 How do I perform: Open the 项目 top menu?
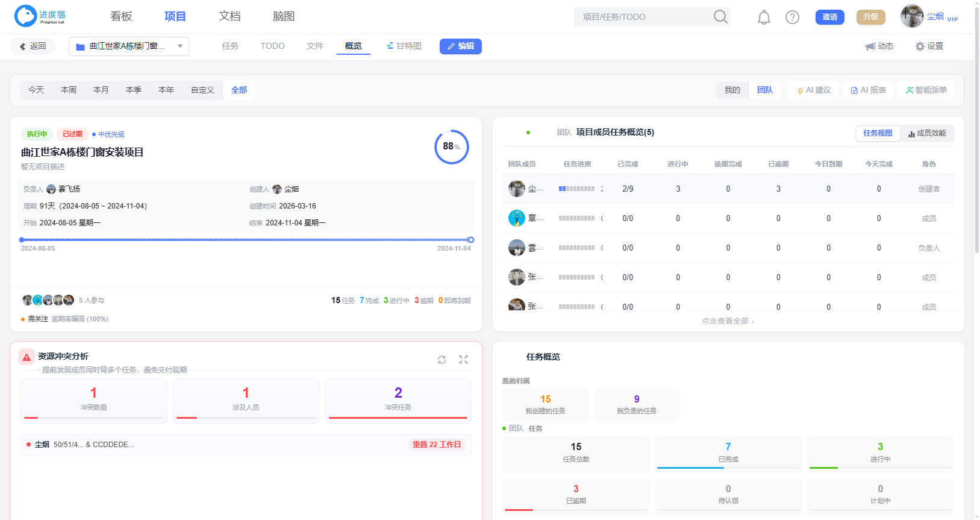pyautogui.click(x=175, y=16)
